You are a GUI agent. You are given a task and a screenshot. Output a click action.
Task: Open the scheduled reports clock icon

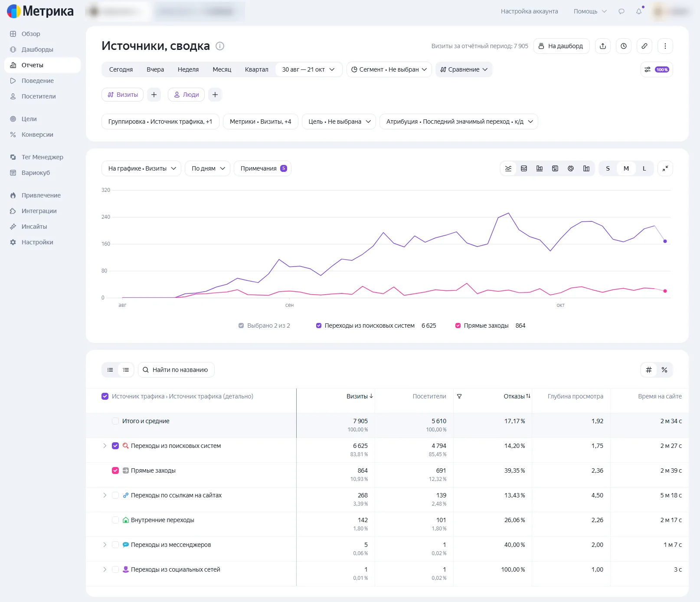(624, 46)
